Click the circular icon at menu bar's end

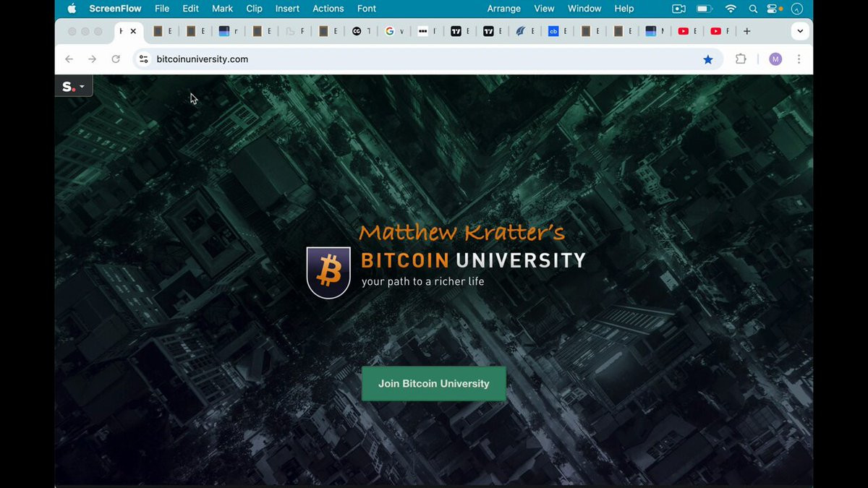(797, 9)
